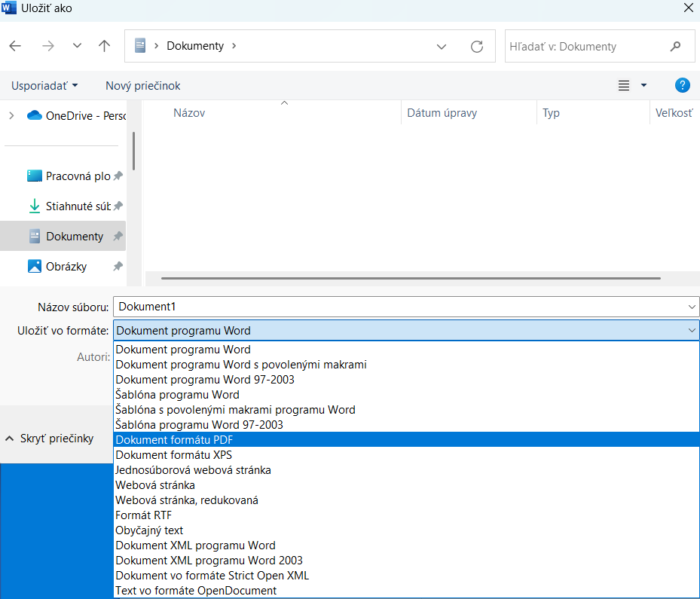Select Dokument formátu XPS
Viewport: 700px width, 599px height.
tap(406, 455)
